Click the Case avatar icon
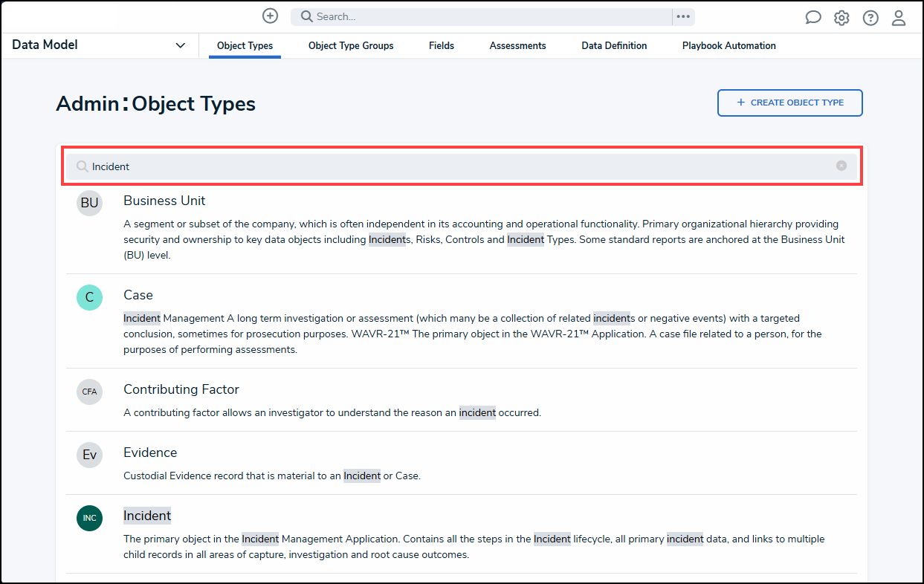This screenshot has width=924, height=584. (x=89, y=297)
